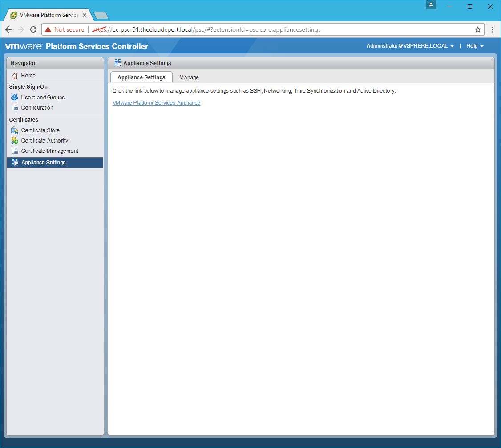Click the Not secure warning indicator
501x448 pixels.
click(x=65, y=30)
